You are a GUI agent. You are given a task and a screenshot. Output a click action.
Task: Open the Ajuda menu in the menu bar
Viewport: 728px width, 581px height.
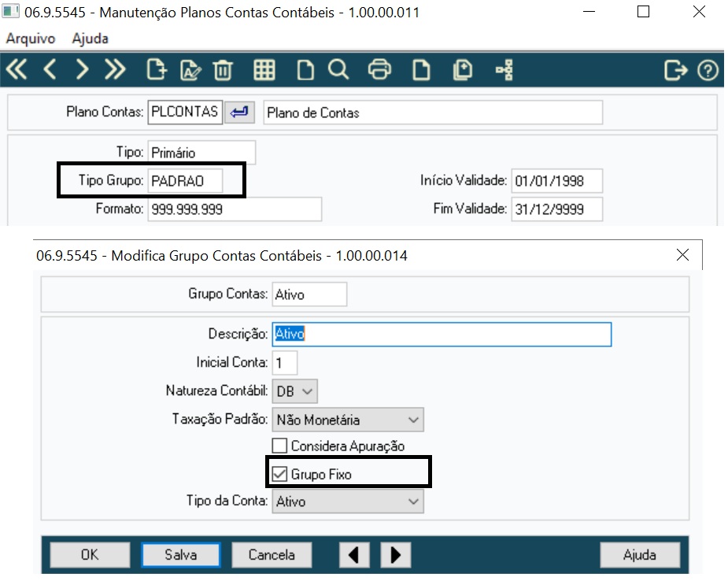pos(90,39)
